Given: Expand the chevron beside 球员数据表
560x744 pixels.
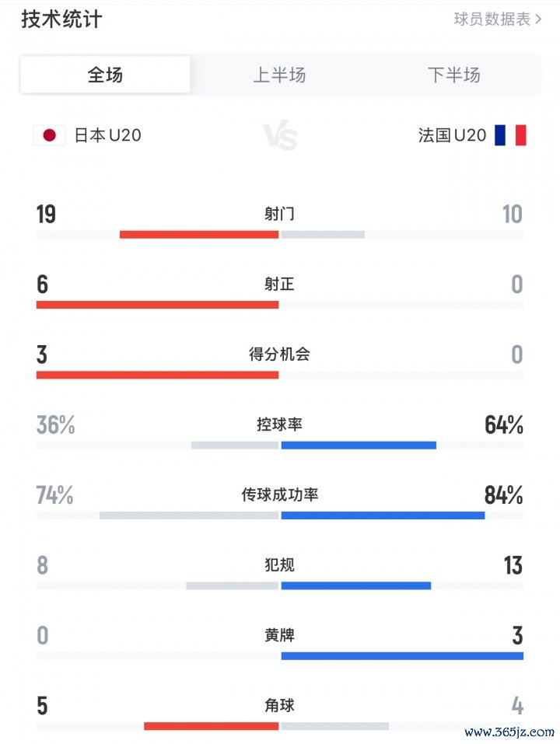Looking at the screenshot, I should click(538, 19).
